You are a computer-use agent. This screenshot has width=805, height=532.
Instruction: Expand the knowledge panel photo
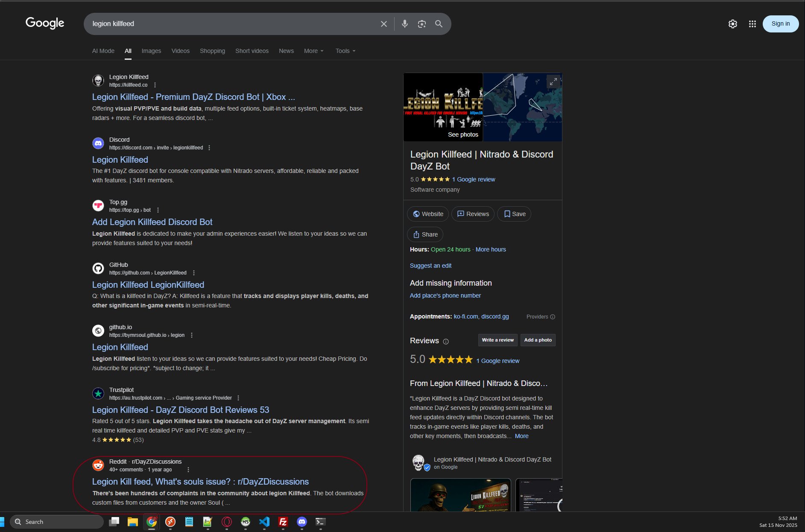[553, 82]
